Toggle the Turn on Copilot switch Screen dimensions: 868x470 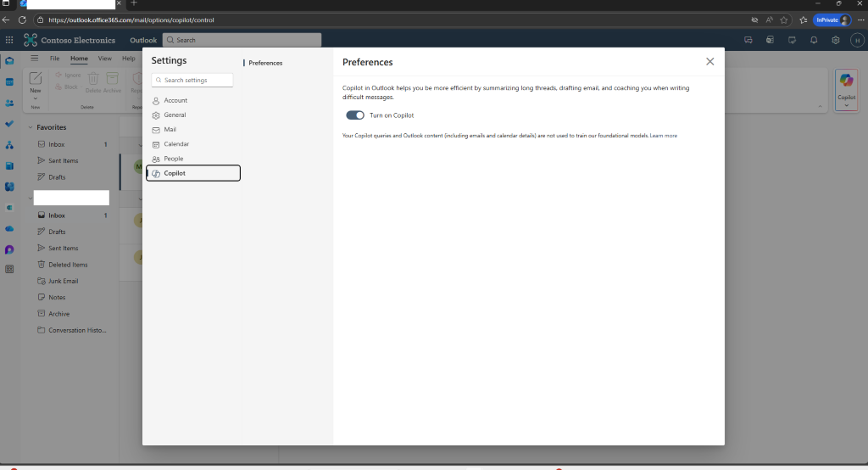point(355,115)
